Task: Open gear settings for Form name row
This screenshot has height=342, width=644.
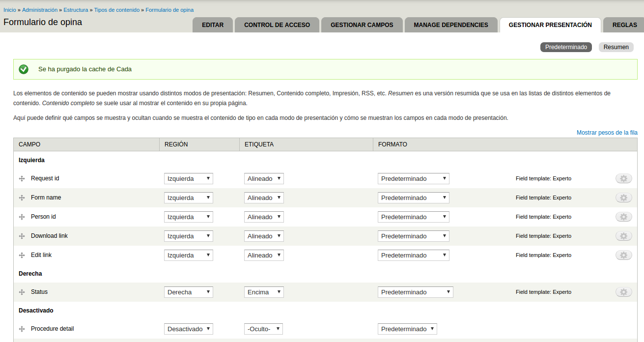Action: point(623,198)
